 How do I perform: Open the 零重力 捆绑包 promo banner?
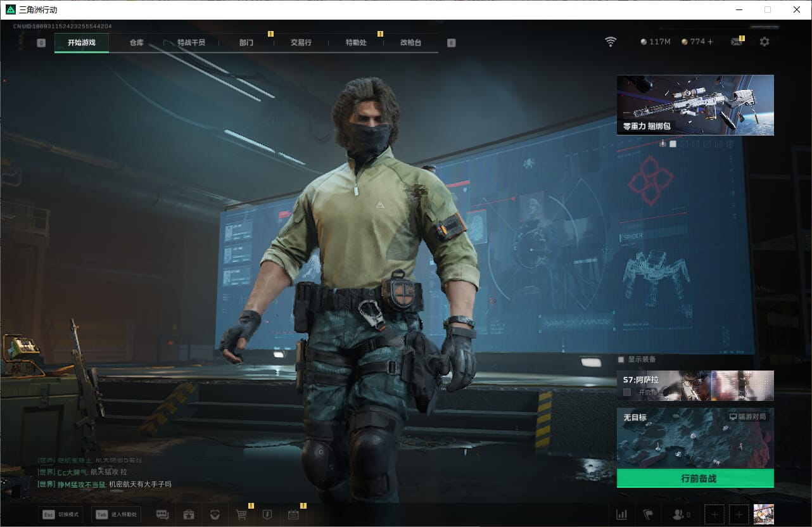(695, 105)
